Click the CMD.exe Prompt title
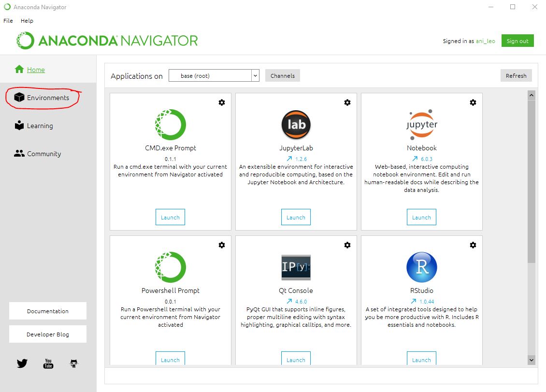The image size is (546, 392). pos(170,148)
